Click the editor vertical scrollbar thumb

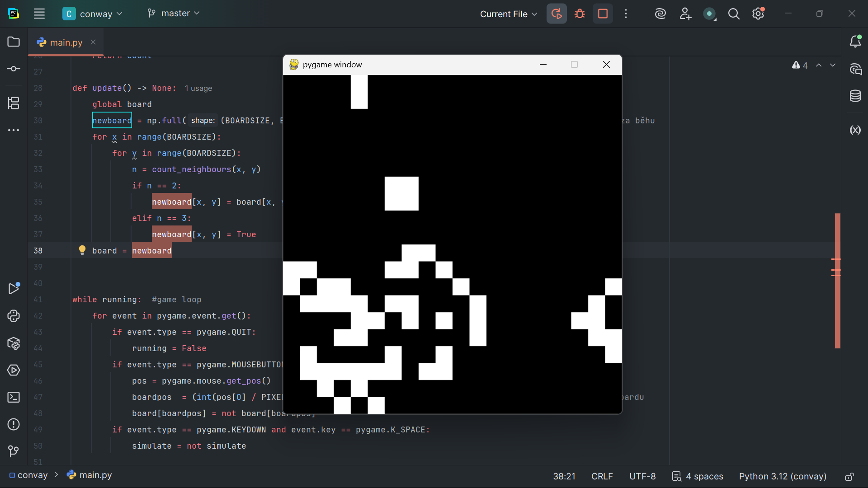838,281
